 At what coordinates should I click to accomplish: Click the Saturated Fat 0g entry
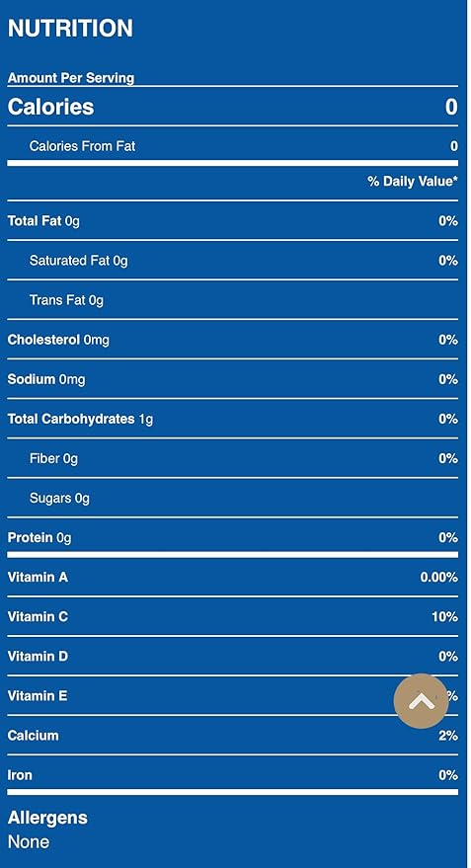79,261
